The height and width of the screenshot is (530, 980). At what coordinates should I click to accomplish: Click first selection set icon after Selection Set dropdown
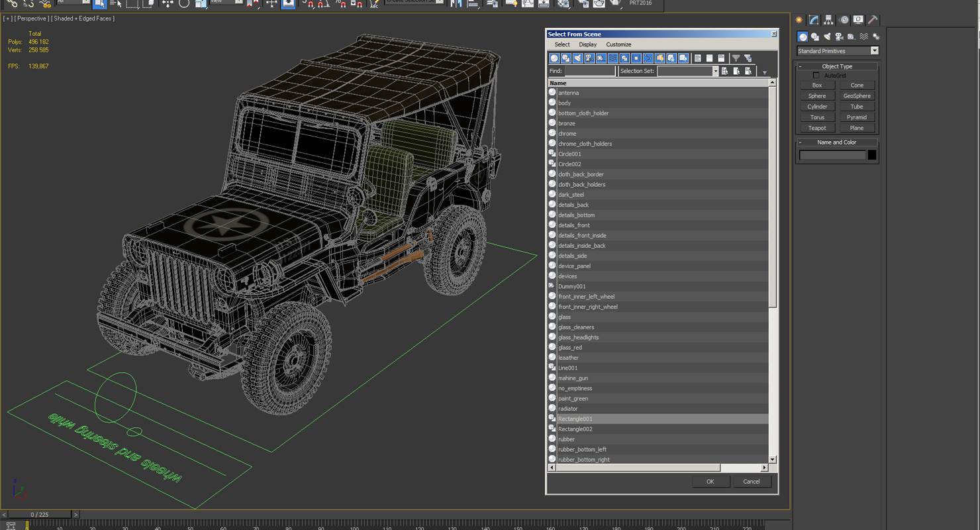point(724,71)
